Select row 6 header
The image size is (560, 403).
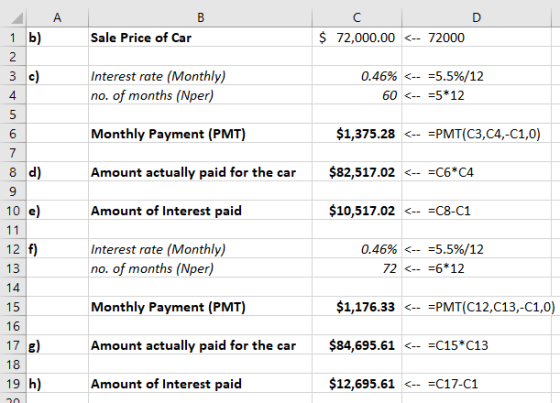13,134
